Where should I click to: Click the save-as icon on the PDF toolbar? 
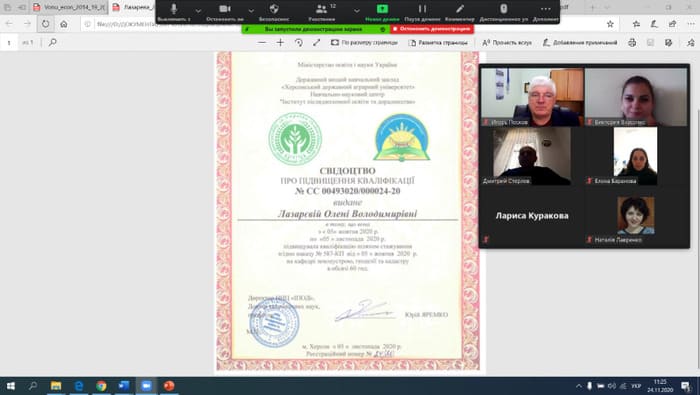[668, 42]
